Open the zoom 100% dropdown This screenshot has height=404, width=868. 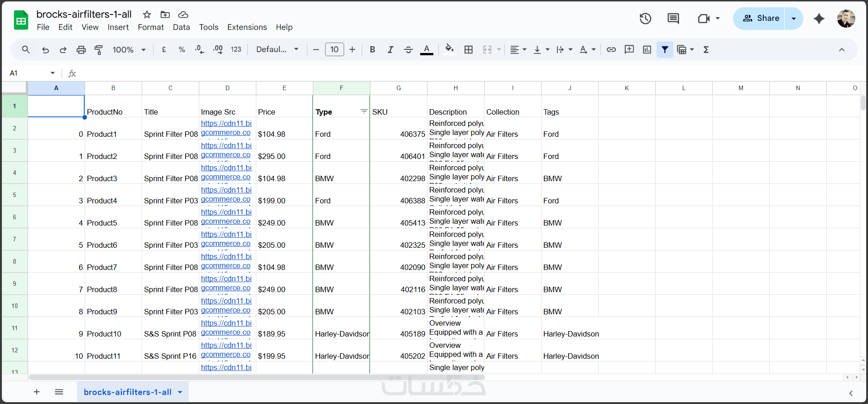pyautogui.click(x=129, y=49)
